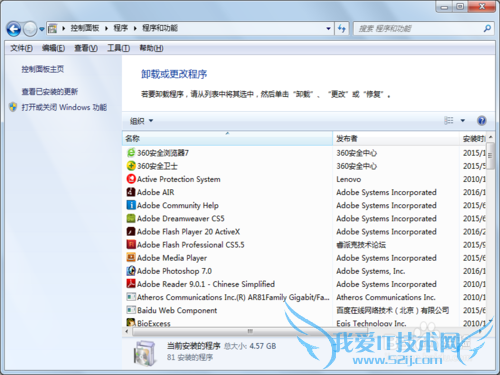Image resolution: width=500 pixels, height=375 pixels.
Task: Click the Adobe Flash Professional CS5.5 icon
Action: (131, 244)
